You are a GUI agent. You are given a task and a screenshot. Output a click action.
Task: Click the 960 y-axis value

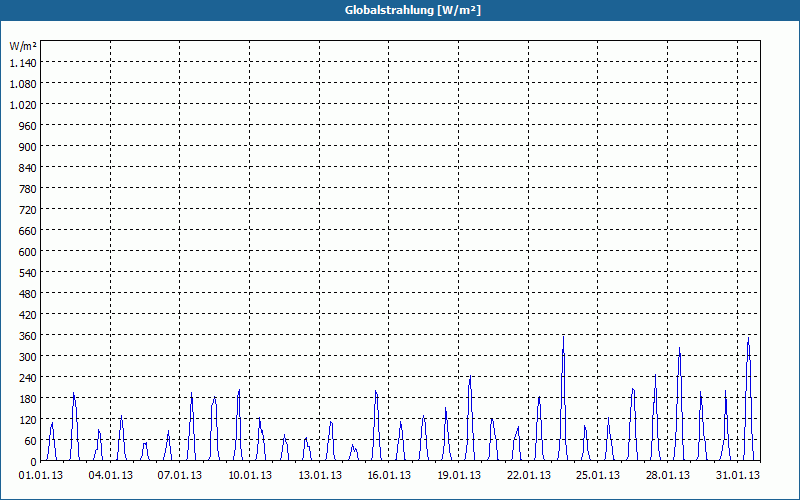point(28,126)
